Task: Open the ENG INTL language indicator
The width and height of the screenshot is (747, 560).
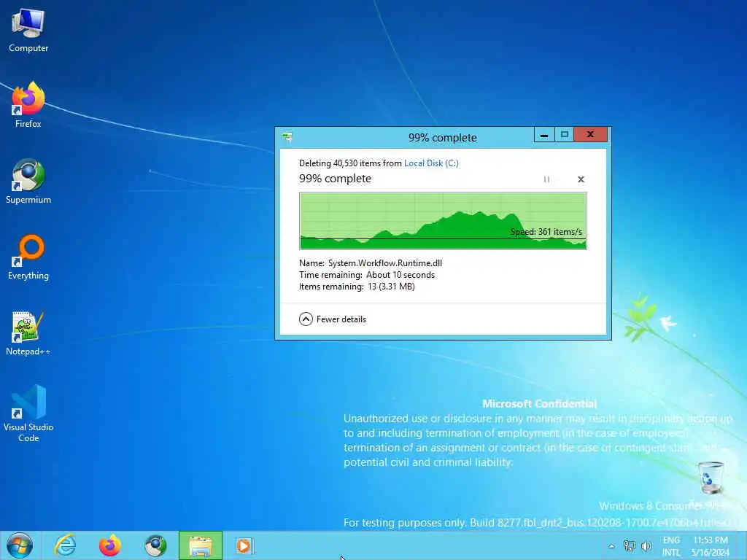Action: tap(671, 546)
